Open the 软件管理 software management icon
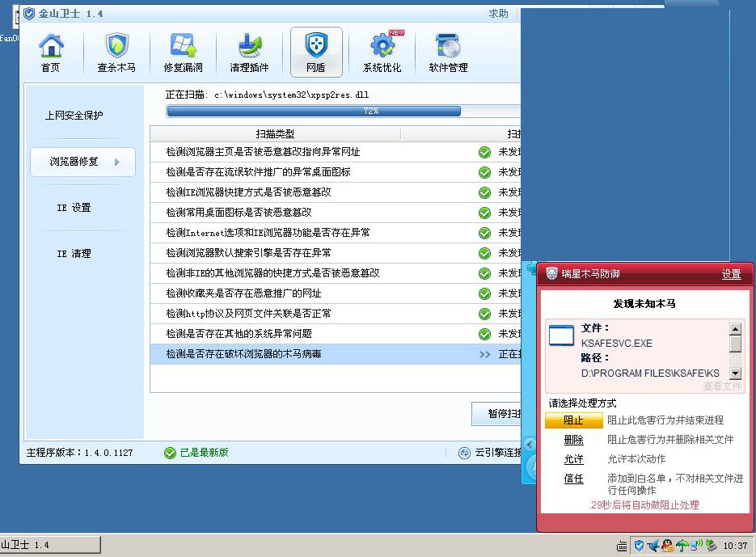The width and height of the screenshot is (756, 557). [x=449, y=52]
